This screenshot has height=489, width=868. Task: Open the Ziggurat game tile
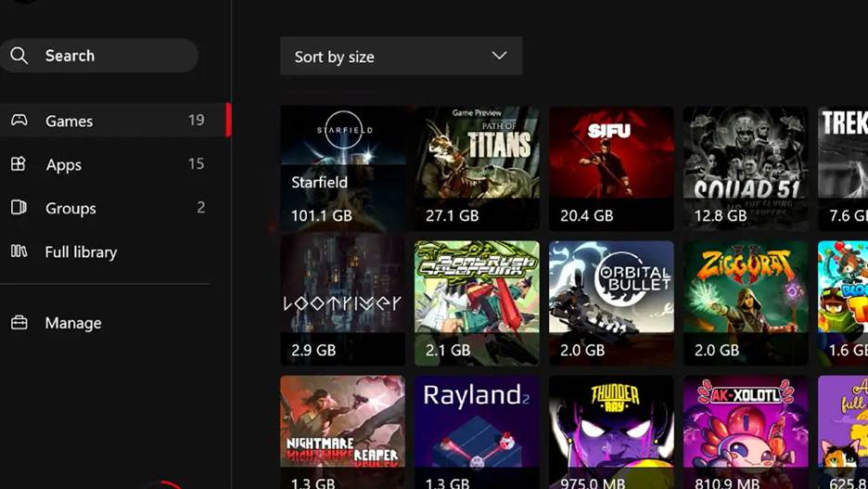pos(746,302)
